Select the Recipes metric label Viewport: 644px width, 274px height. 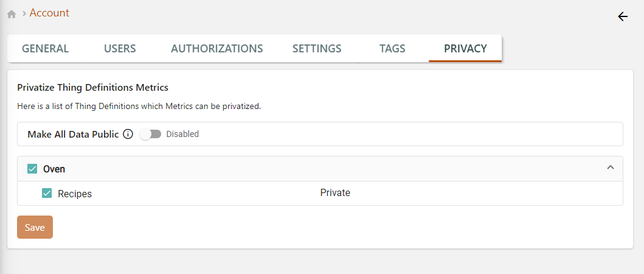(75, 194)
